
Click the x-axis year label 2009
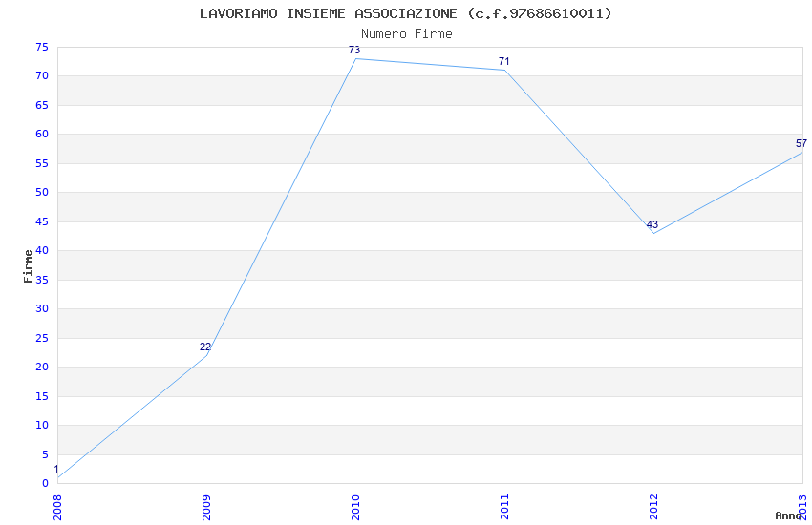click(206, 508)
